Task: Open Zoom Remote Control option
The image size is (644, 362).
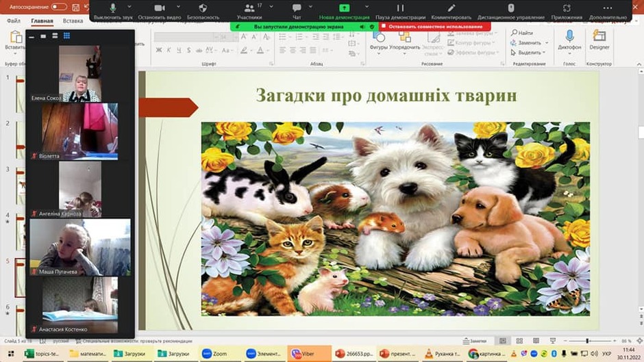Action: (x=511, y=11)
